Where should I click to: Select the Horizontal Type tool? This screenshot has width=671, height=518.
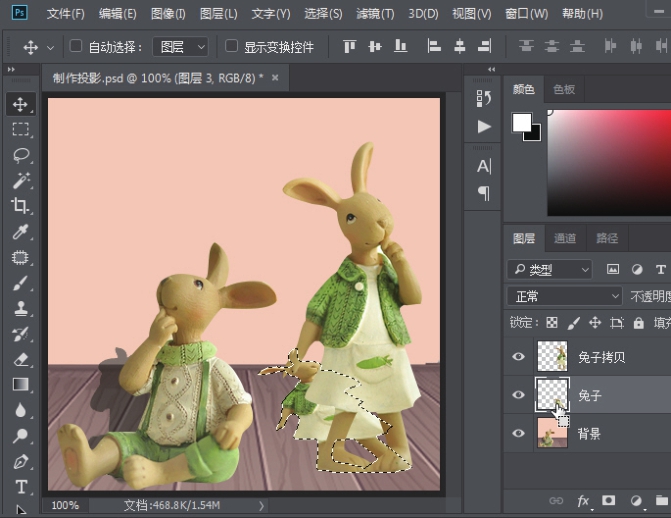pos(20,487)
